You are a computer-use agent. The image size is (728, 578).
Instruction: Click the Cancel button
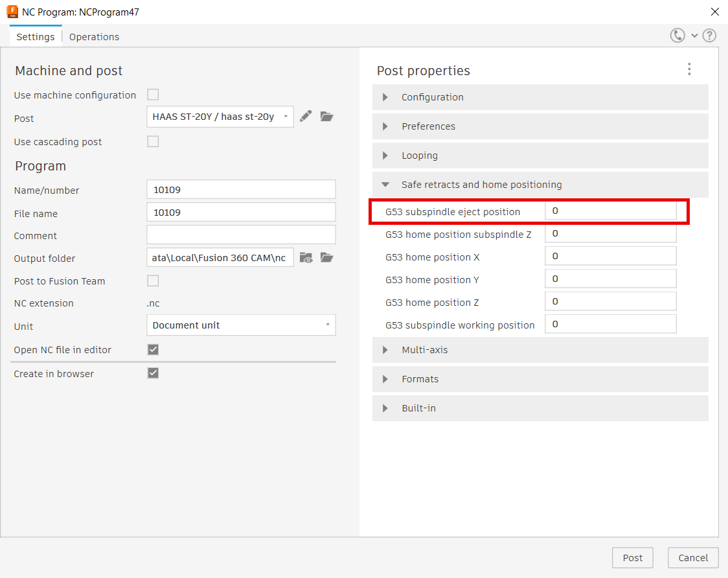click(x=693, y=558)
